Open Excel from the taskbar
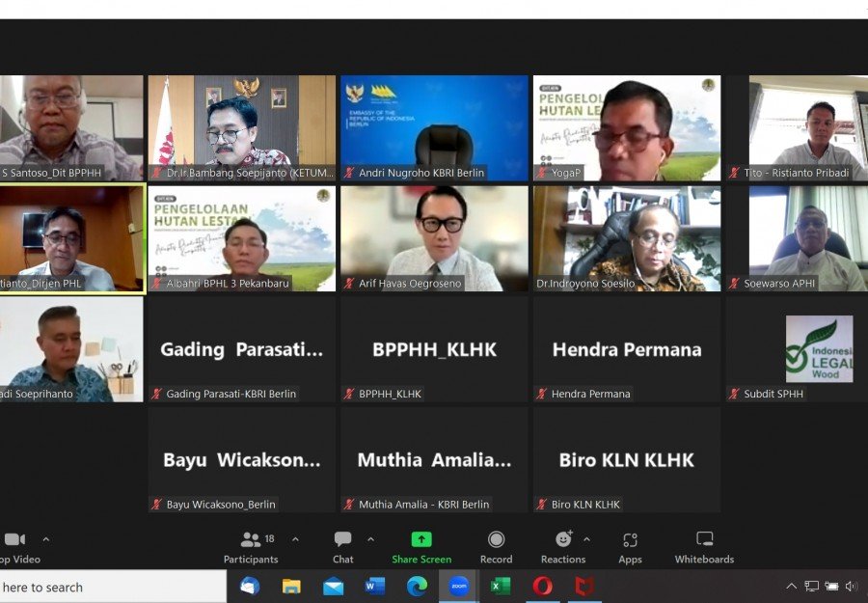Image resolution: width=868 pixels, height=603 pixels. (501, 586)
